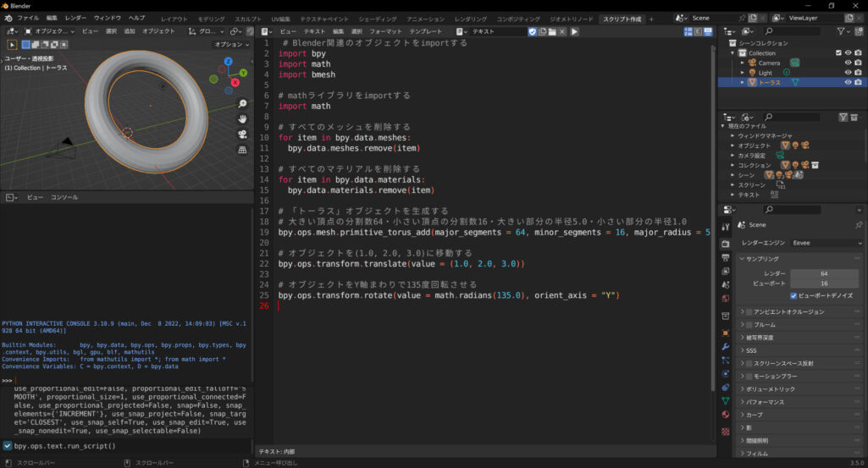Screen dimensions: 868x468
Task: Set the ビューポート samples field showing 16
Action: [x=824, y=284]
